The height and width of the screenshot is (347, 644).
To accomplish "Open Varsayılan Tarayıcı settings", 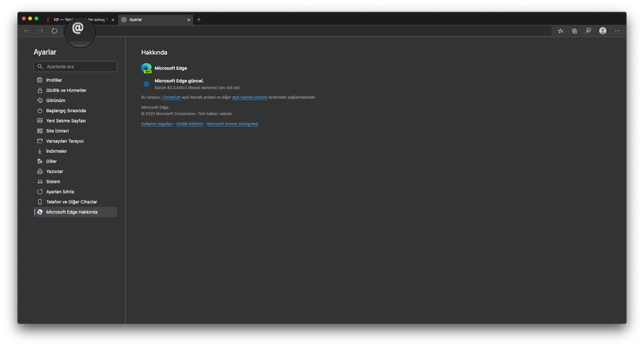I will click(x=75, y=141).
